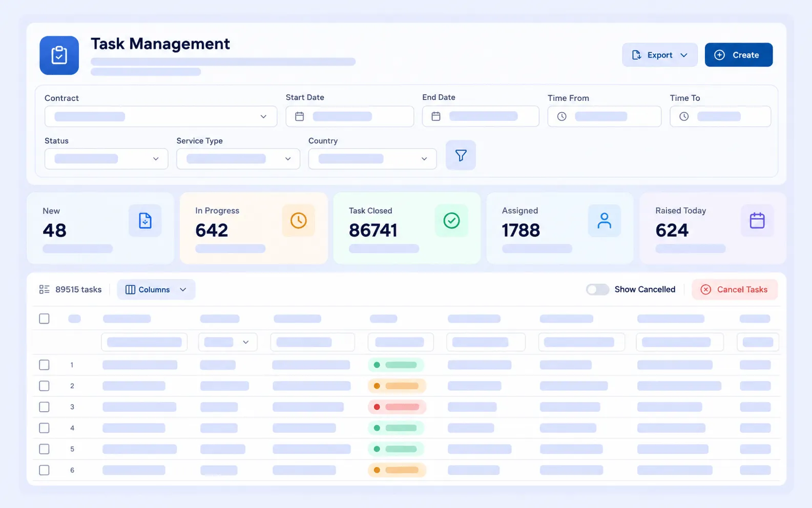This screenshot has height=508, width=812.
Task: Click the Time To input field
Action: click(x=720, y=117)
